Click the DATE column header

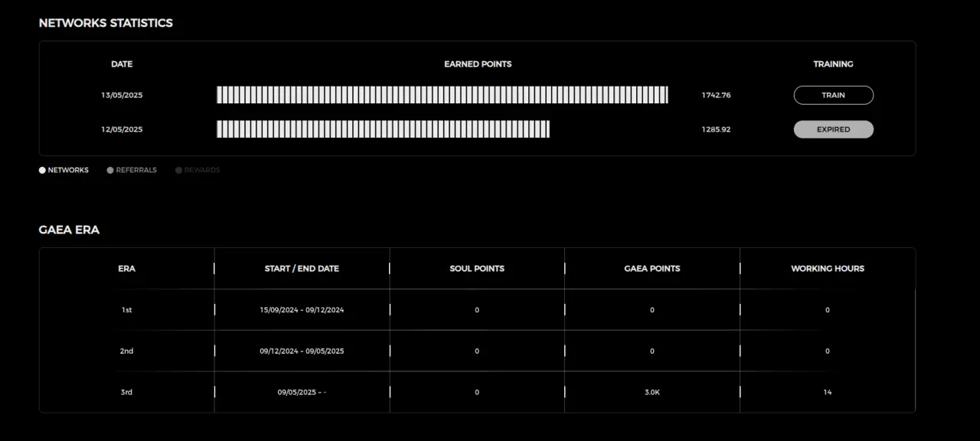pos(122,64)
